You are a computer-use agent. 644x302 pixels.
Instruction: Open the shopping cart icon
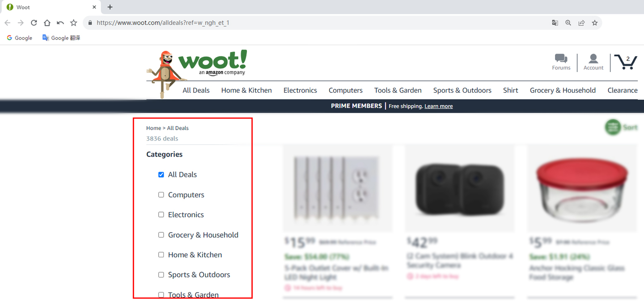(x=626, y=62)
